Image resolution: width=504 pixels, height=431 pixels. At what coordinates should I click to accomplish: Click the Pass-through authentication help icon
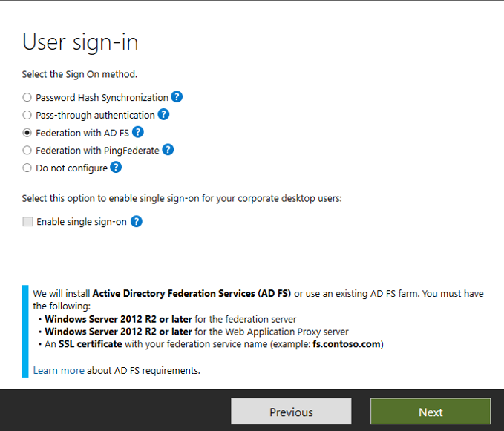[163, 115]
